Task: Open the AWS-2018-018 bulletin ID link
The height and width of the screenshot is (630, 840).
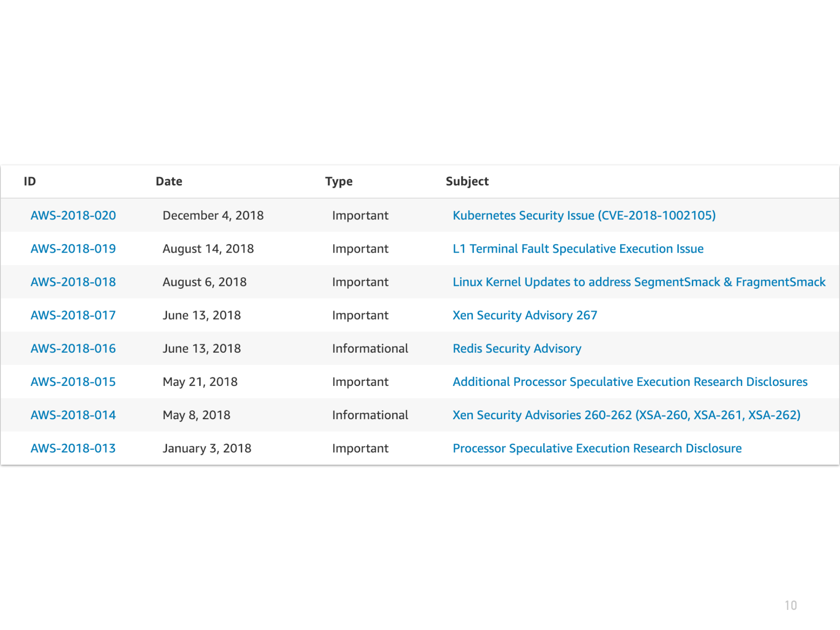Action: pos(73,282)
